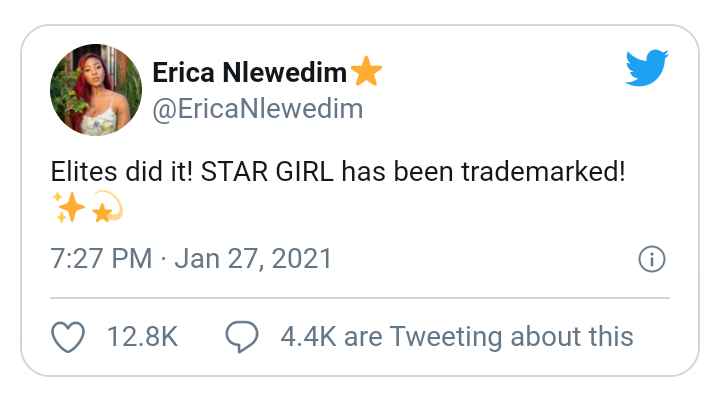Click the "Jan 27, 2021" date

[253, 259]
